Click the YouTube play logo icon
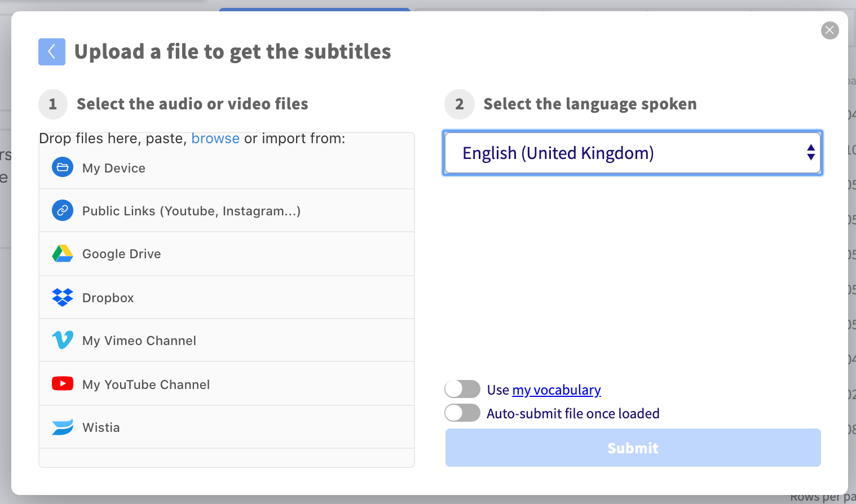Viewport: 856px width, 504px height. click(x=63, y=384)
